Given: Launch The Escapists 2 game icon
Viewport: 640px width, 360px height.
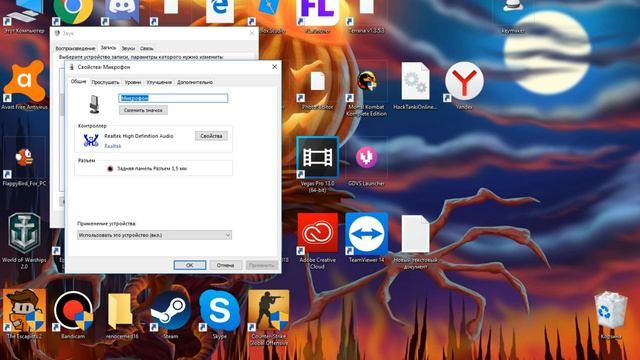Looking at the screenshot, I should [24, 310].
